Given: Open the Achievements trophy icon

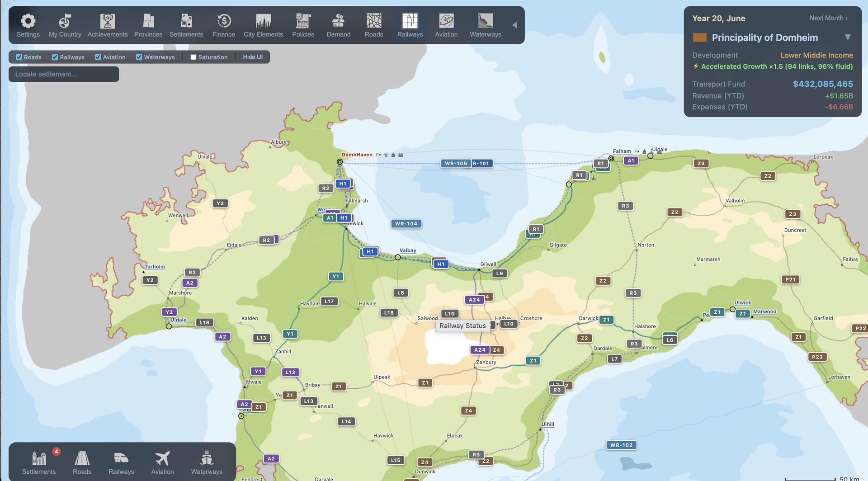Looking at the screenshot, I should click(108, 21).
